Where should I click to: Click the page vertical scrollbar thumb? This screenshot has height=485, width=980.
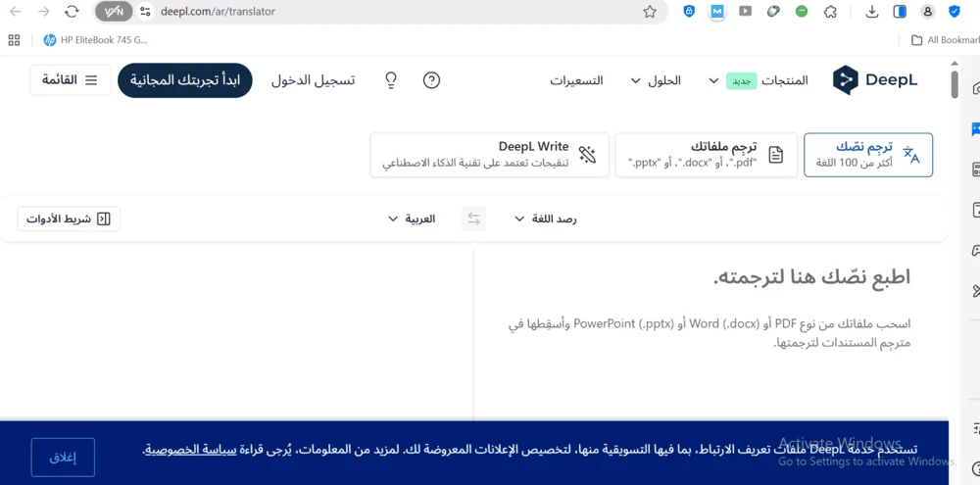(954, 84)
